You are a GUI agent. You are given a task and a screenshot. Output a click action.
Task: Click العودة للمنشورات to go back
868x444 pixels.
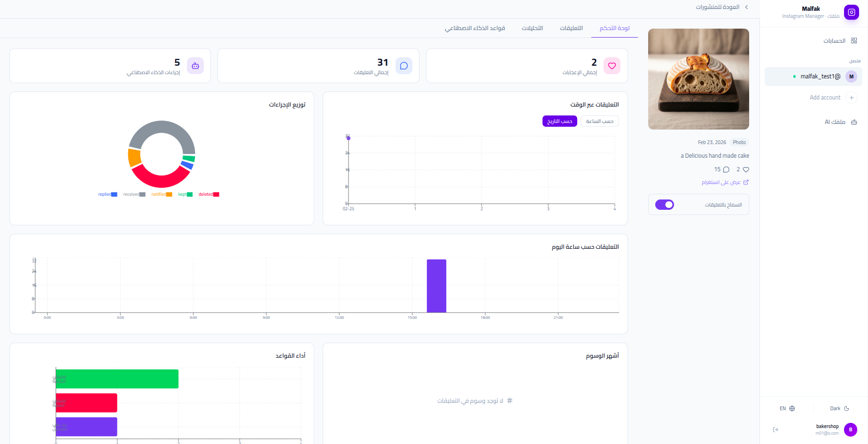718,7
